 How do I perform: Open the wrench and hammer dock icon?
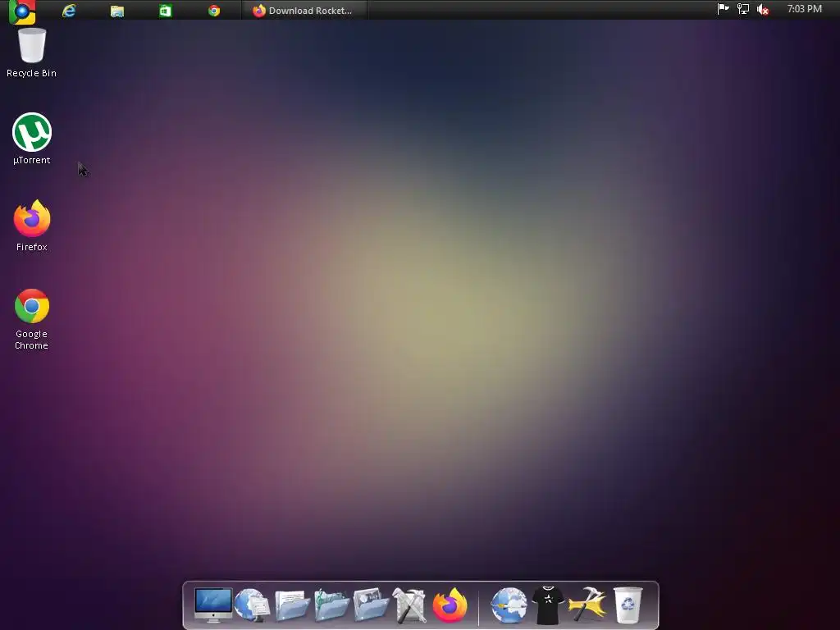point(410,605)
